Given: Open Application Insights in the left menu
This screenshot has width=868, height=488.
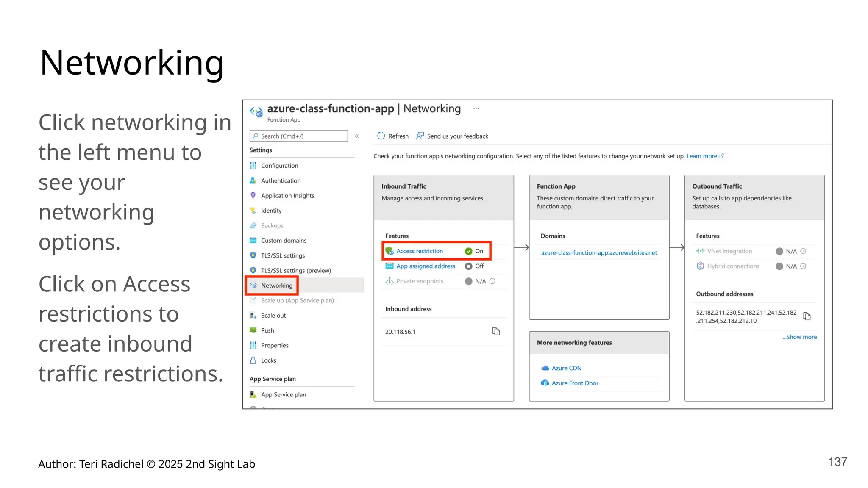Looking at the screenshot, I should point(287,195).
